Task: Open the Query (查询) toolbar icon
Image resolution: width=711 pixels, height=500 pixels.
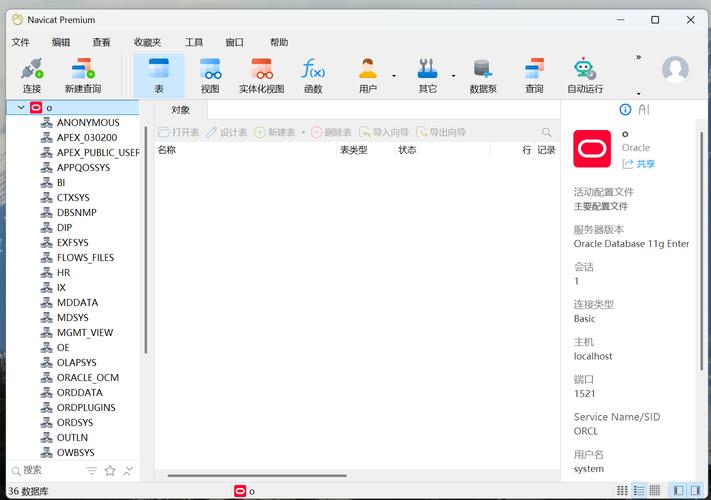Action: click(x=534, y=69)
